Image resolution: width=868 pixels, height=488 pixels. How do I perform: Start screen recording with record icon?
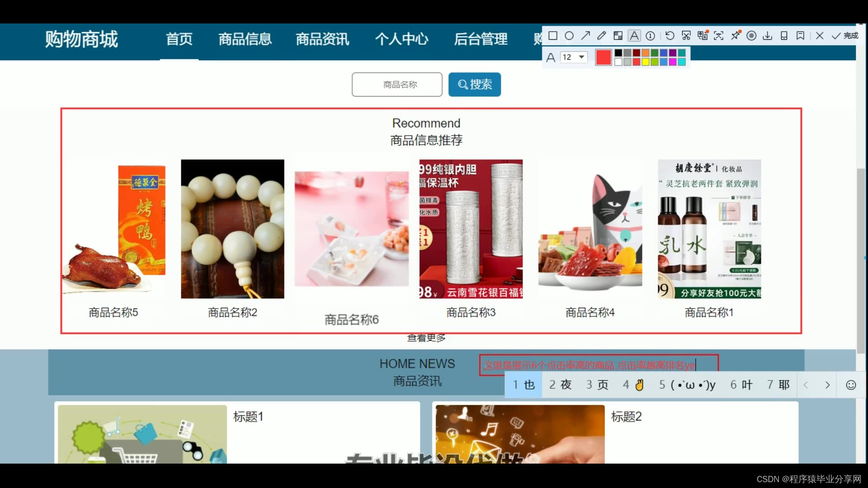coord(751,36)
